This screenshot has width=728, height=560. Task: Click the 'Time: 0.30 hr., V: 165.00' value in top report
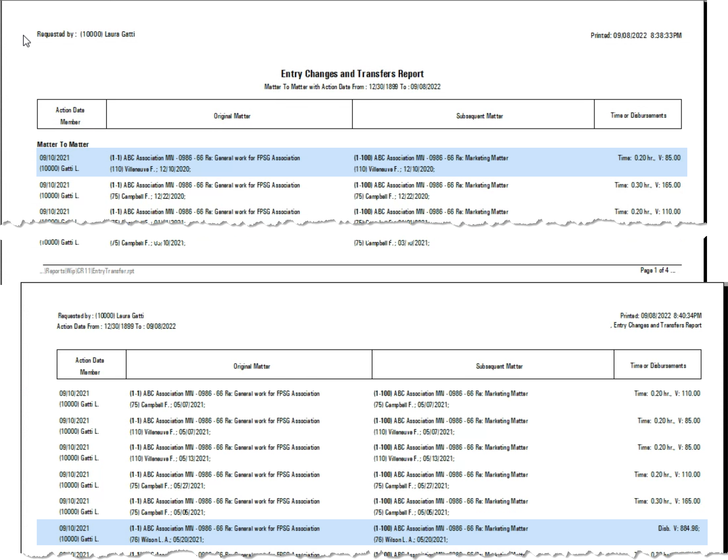coord(647,185)
